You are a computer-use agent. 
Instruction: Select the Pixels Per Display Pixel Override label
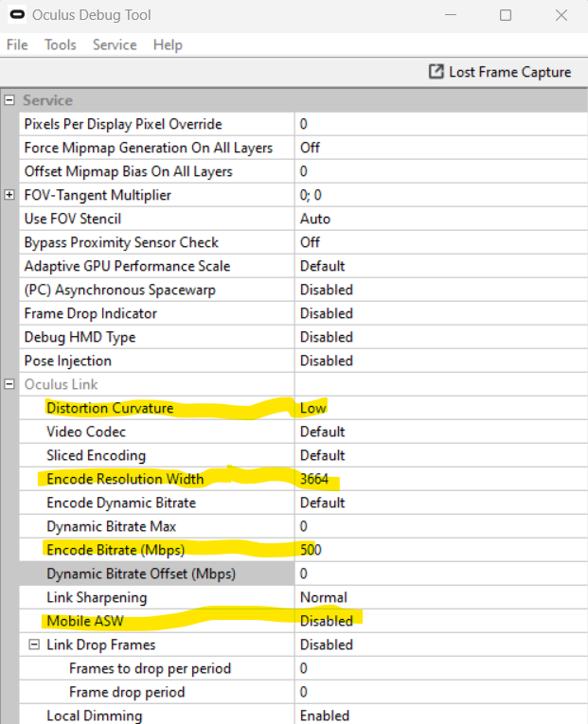coord(123,124)
